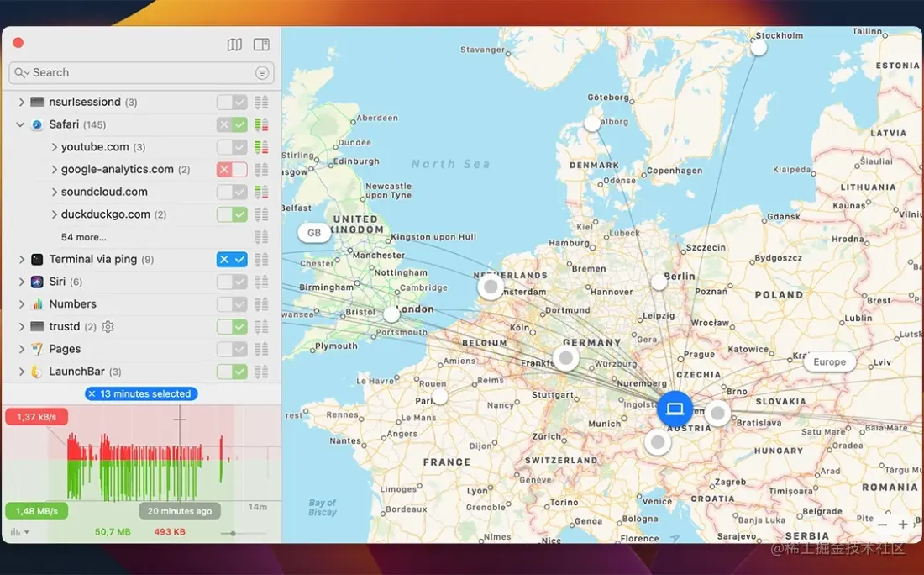Toggle rule switch for Safari
924x575 pixels.
232,124
